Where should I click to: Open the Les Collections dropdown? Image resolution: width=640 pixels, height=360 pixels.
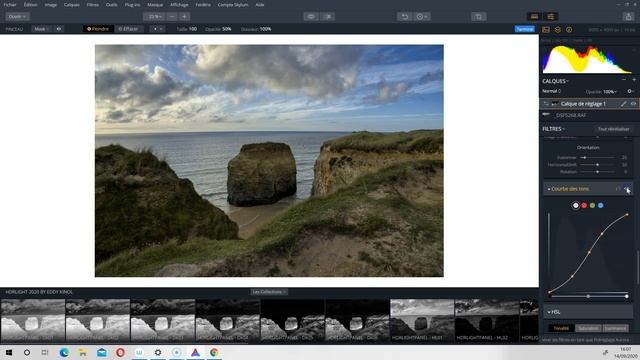pyautogui.click(x=269, y=292)
